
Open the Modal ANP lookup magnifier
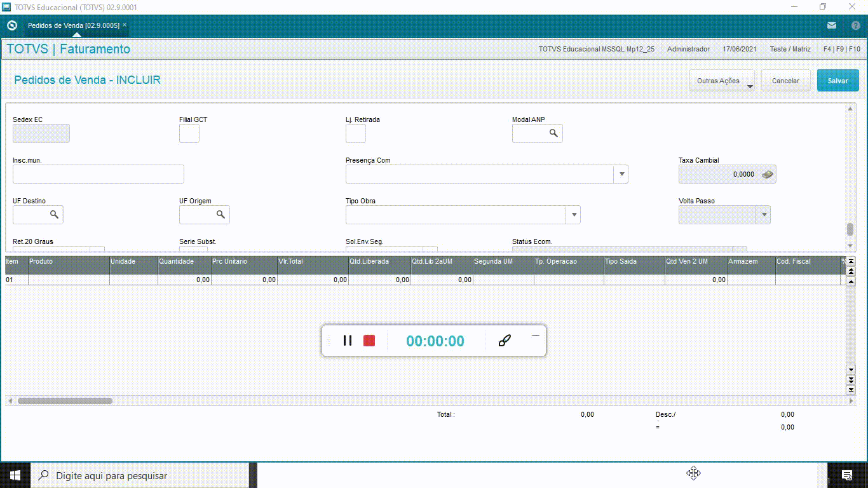click(x=553, y=133)
